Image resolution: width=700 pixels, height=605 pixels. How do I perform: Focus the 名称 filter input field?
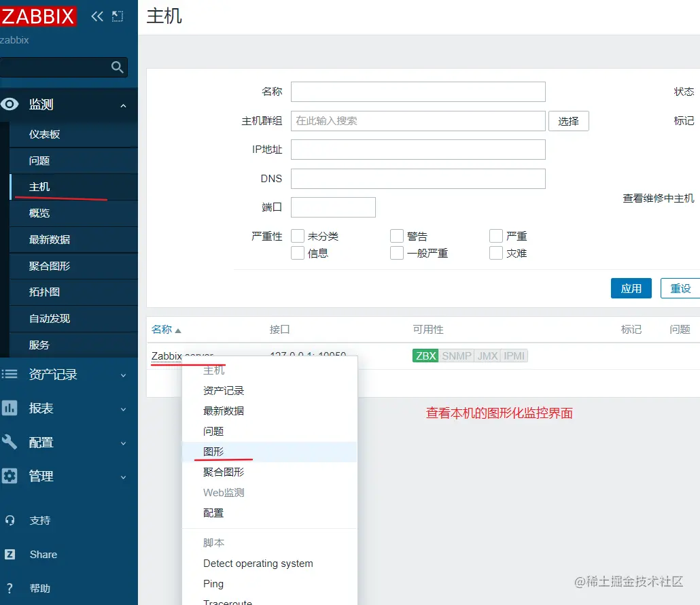click(x=418, y=92)
